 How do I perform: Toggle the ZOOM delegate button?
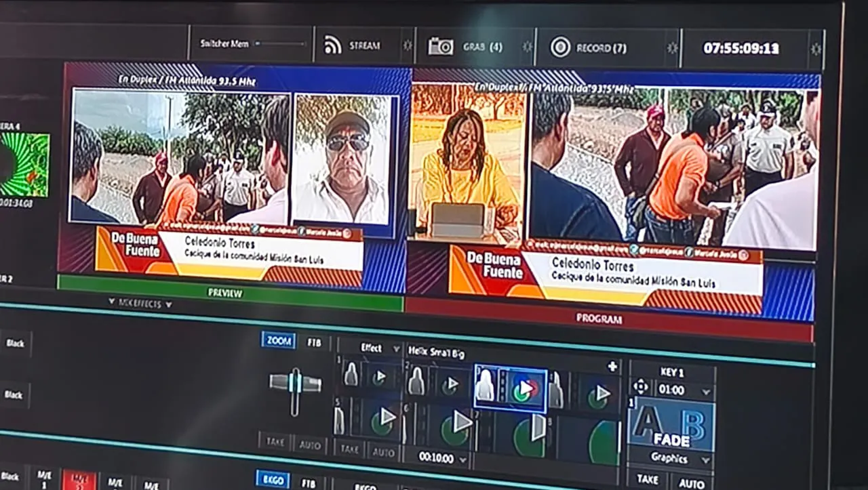click(x=278, y=341)
